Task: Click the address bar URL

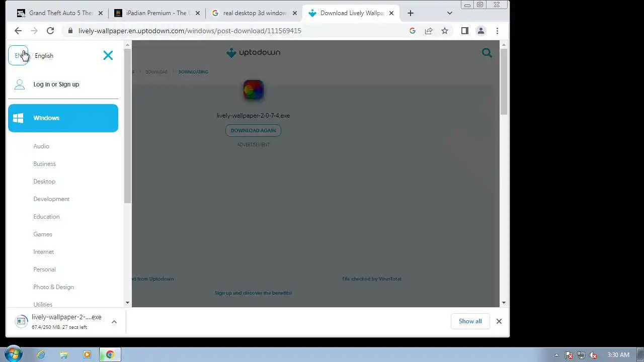Action: point(190,31)
